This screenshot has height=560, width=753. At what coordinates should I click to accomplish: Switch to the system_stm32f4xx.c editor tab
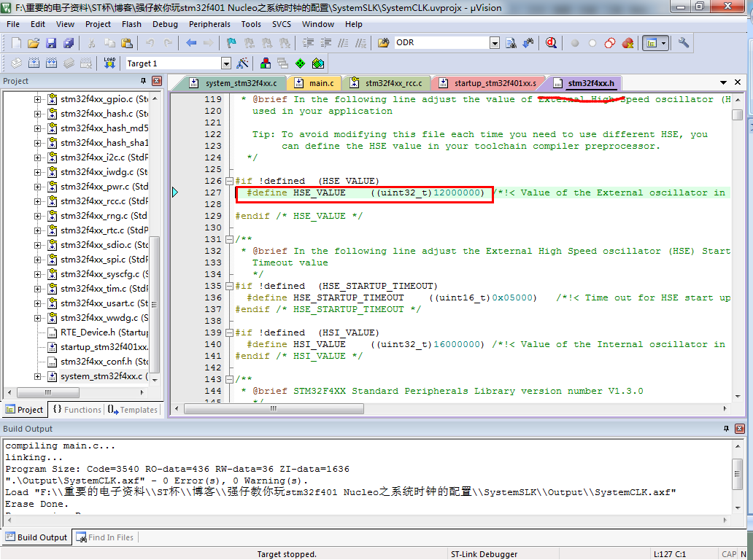point(234,83)
